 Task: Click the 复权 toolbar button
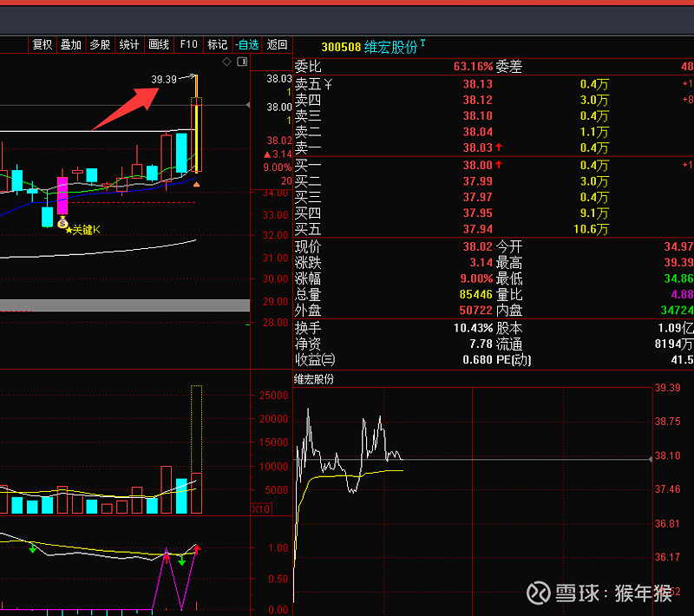coord(43,45)
